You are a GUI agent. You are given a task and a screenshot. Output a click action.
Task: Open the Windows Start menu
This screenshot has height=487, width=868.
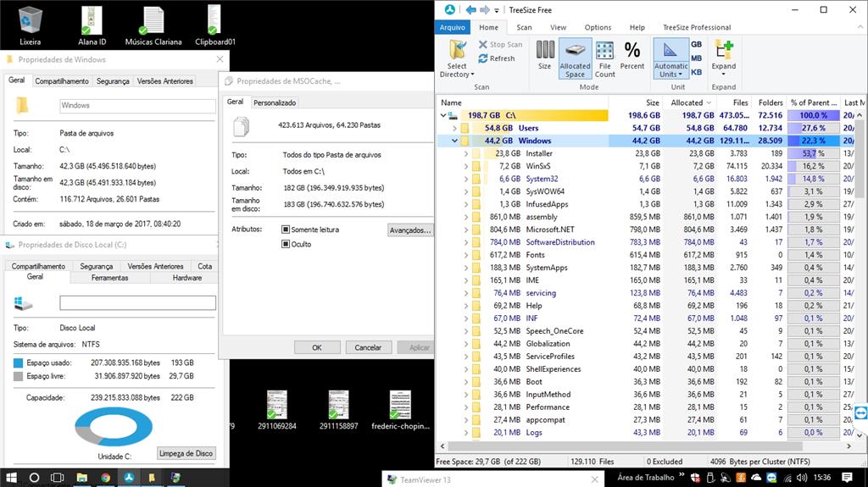(x=11, y=478)
